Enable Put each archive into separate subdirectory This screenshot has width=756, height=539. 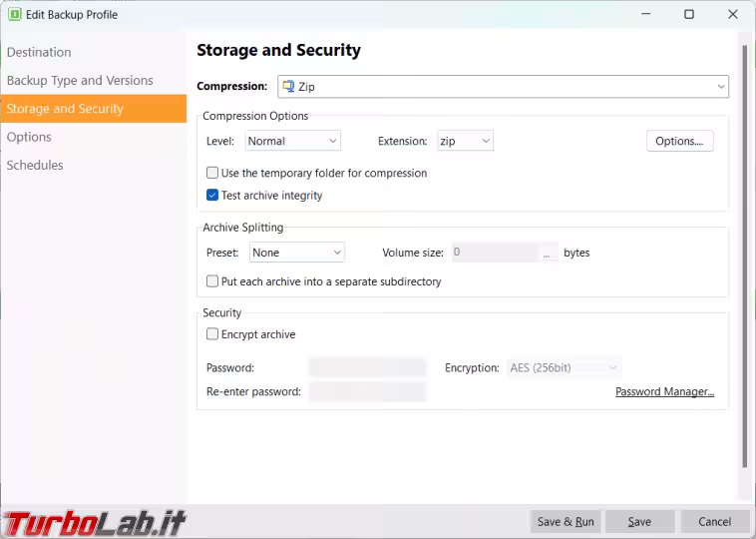212,281
